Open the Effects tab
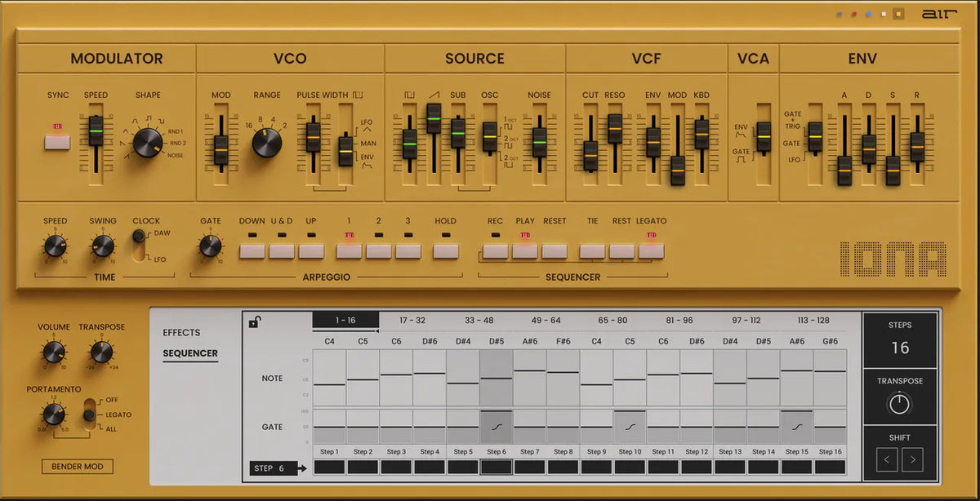 [181, 332]
